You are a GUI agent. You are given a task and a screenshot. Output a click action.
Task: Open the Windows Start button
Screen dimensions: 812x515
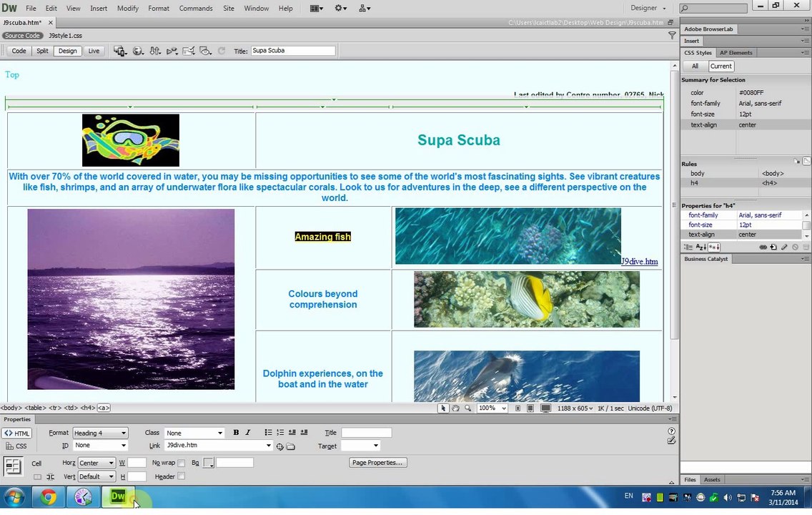coord(14,497)
